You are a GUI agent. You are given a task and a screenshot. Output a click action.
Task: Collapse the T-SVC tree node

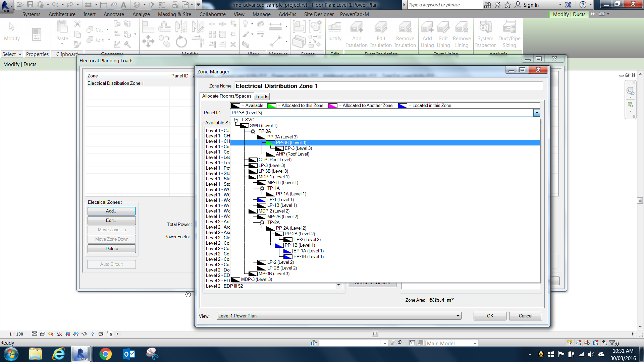235,120
